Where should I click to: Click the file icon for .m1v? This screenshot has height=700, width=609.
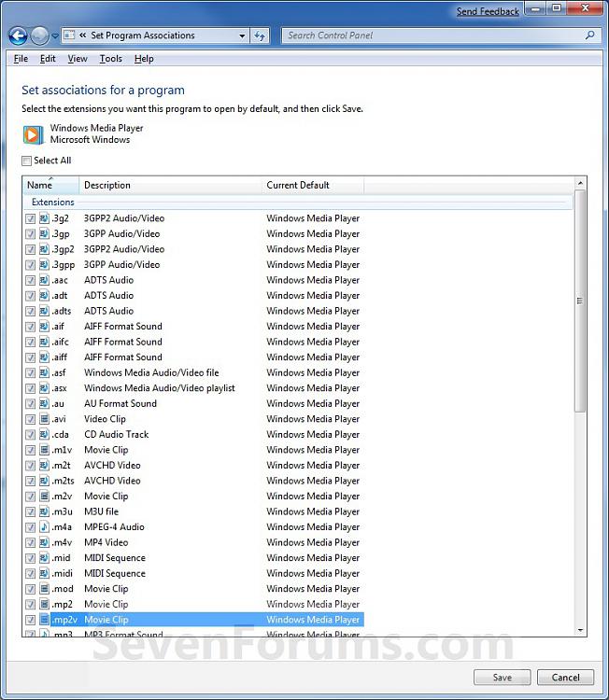click(44, 450)
